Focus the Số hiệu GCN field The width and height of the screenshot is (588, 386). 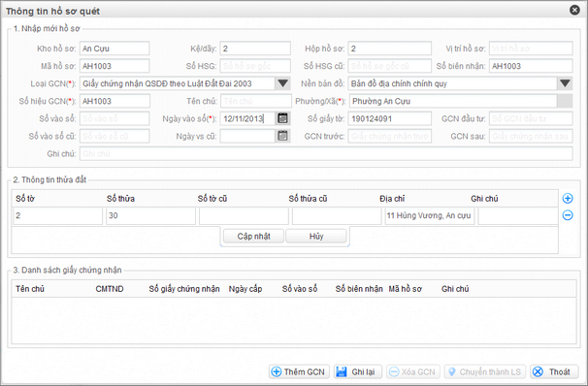pyautogui.click(x=114, y=101)
